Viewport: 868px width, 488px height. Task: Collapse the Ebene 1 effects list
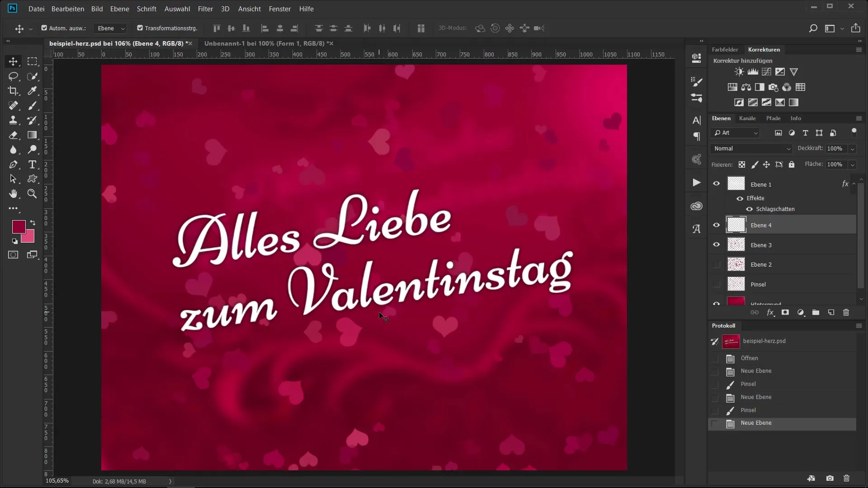pyautogui.click(x=854, y=184)
